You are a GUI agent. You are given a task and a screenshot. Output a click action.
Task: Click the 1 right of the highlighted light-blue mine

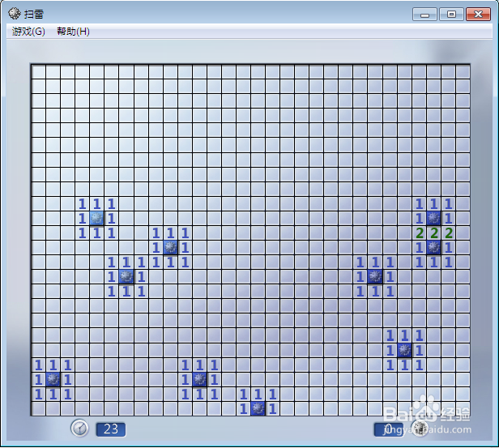point(112,218)
